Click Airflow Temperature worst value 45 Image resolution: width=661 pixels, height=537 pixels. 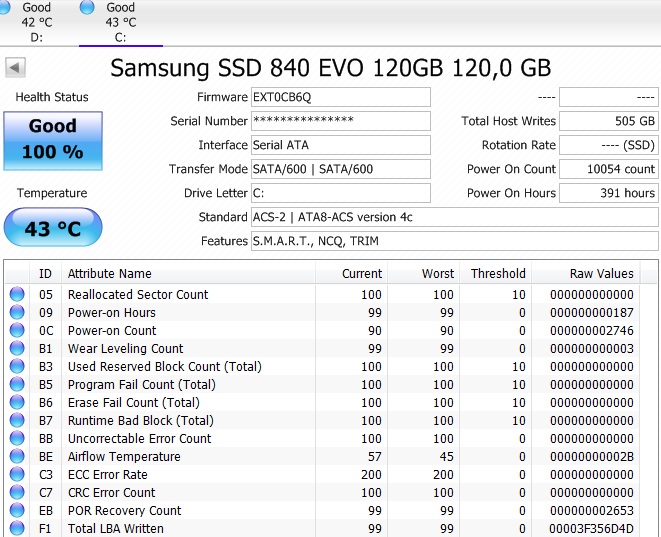pos(446,456)
